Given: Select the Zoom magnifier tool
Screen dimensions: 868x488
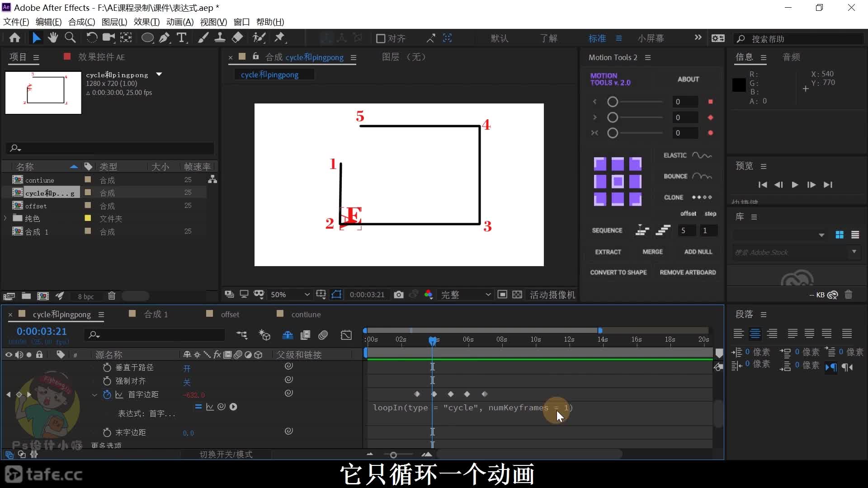Looking at the screenshot, I should 70,38.
